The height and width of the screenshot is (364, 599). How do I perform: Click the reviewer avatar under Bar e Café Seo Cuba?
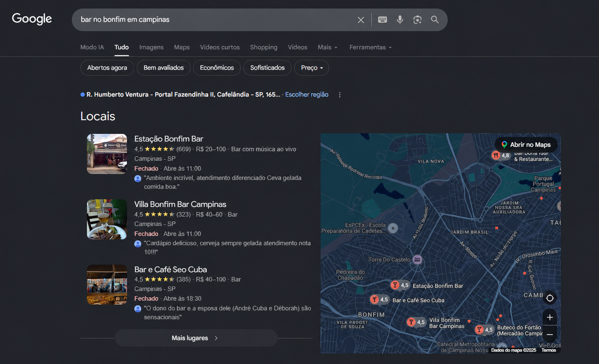(138, 309)
